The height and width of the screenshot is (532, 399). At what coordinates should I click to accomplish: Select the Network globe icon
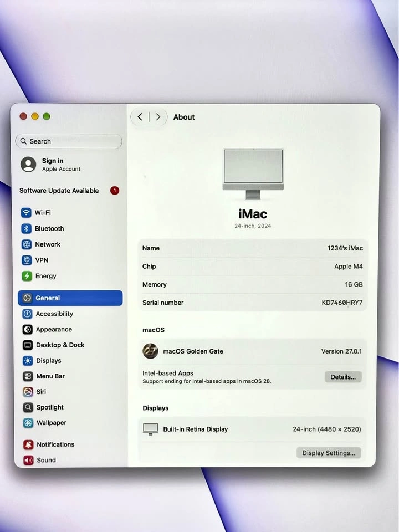[x=27, y=244]
